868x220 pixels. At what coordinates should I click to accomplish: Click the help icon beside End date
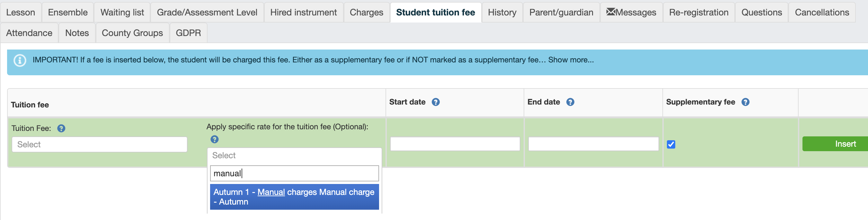(x=570, y=102)
